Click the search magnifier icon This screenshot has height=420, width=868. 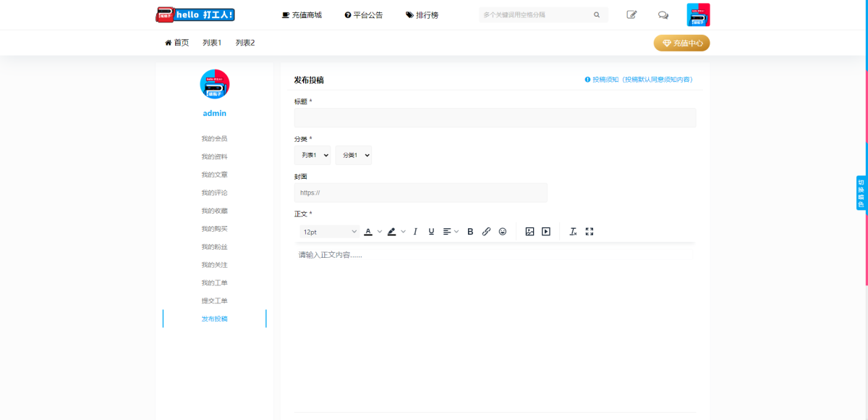[597, 14]
